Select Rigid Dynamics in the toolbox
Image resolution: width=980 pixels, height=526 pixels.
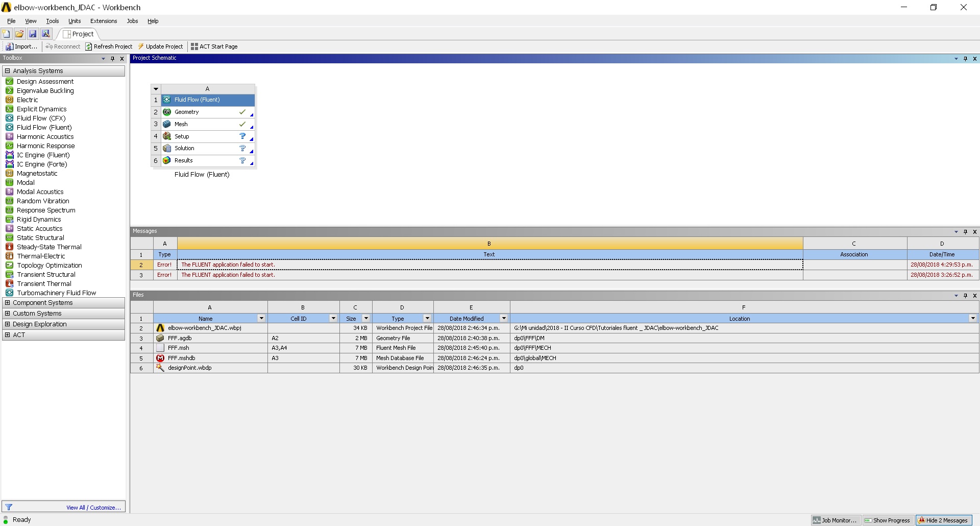coord(39,219)
